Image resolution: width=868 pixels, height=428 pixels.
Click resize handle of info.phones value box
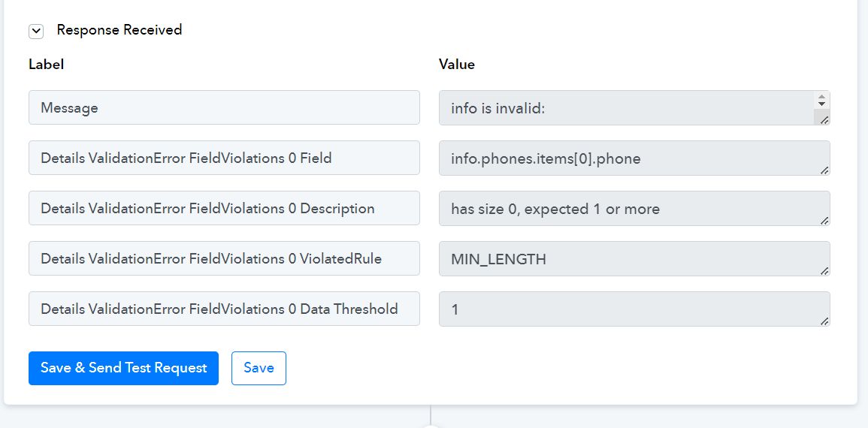click(824, 170)
